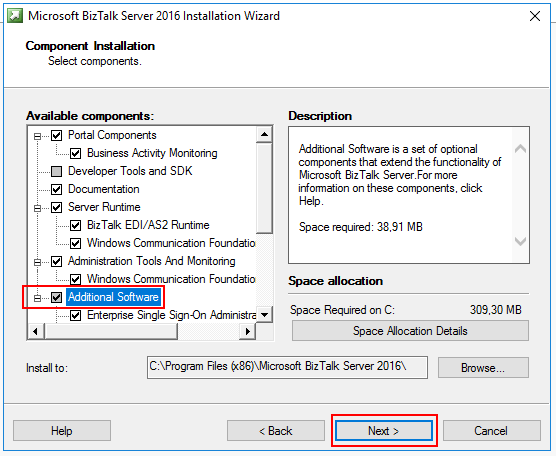The image size is (556, 456).
Task: Click the 309,30 MB space value
Action: (x=495, y=310)
